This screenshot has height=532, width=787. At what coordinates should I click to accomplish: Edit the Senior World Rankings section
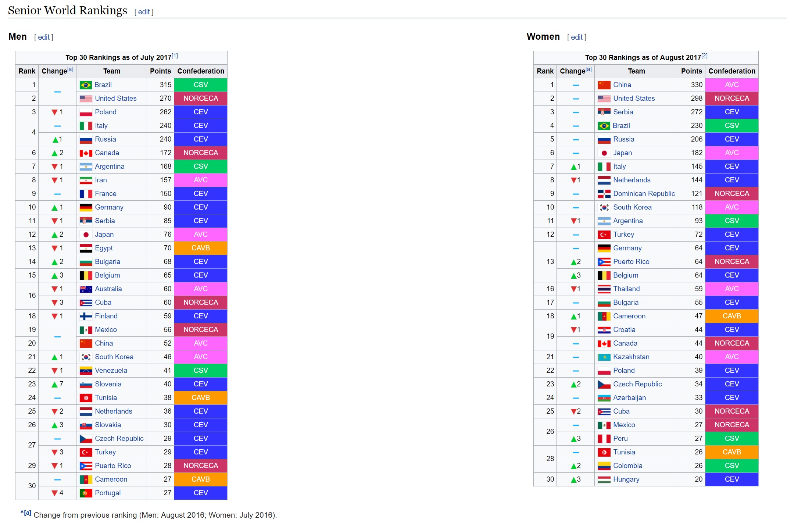pyautogui.click(x=144, y=12)
